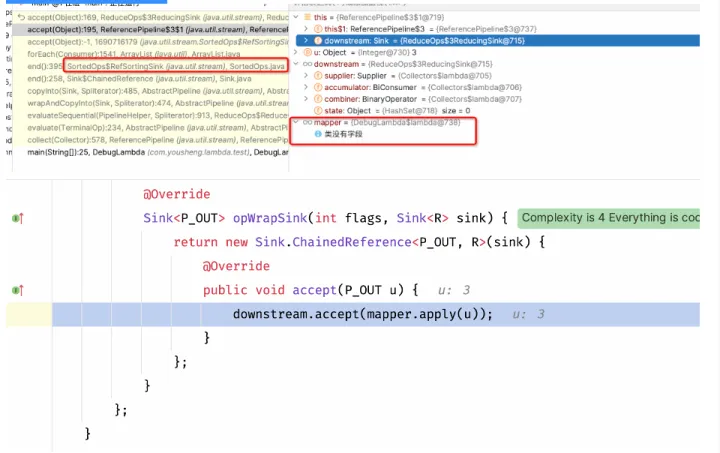
Task: Click the parameter icon next to u: Object
Action: [x=306, y=52]
